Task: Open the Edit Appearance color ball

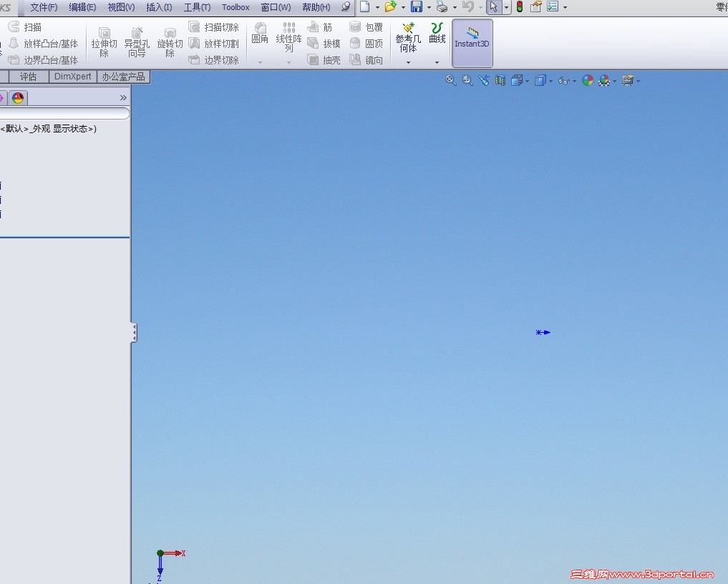Action: 587,80
